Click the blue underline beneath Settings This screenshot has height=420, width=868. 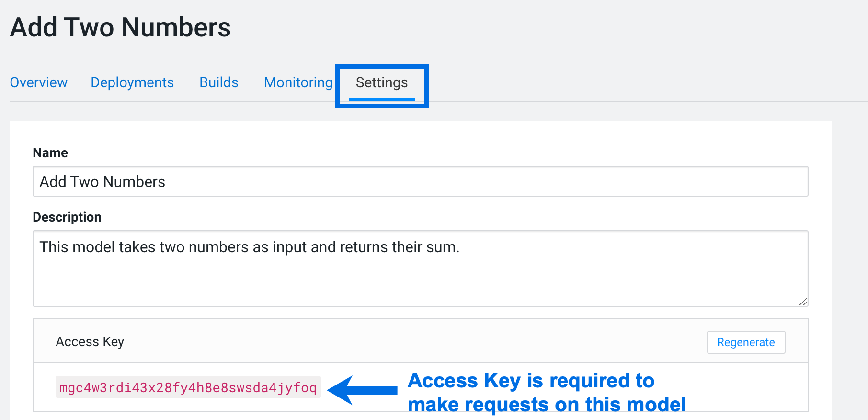[x=382, y=99]
